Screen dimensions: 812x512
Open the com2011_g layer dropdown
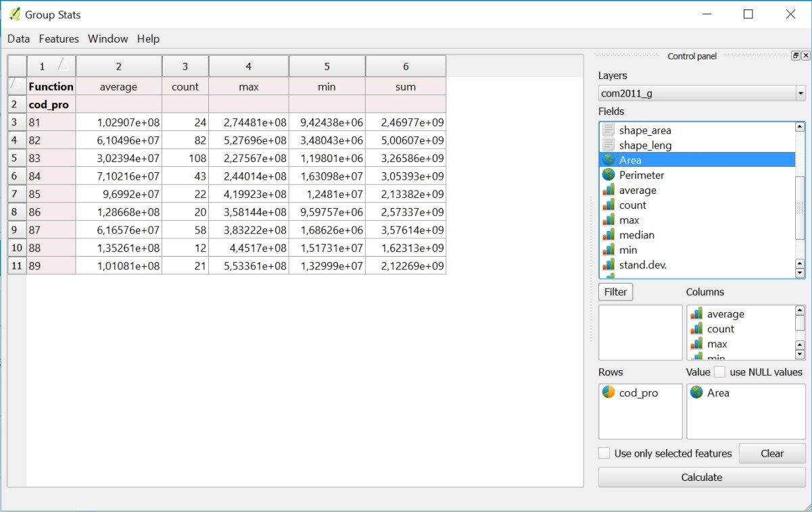[801, 93]
